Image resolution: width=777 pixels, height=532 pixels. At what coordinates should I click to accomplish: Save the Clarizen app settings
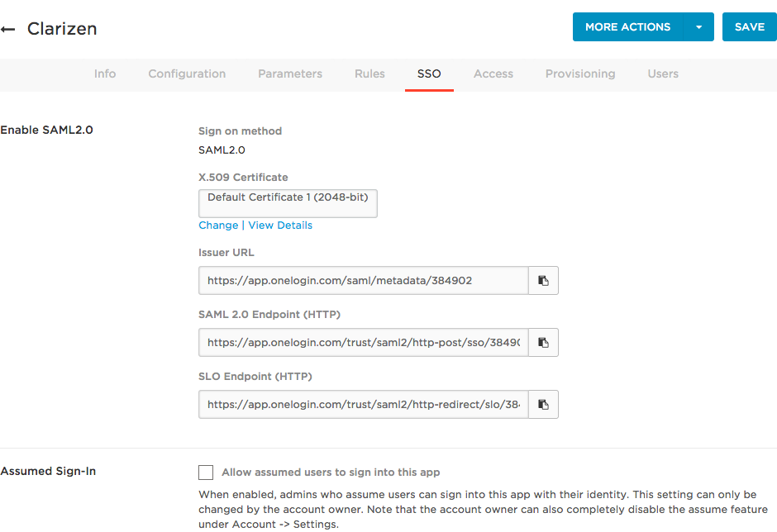(x=749, y=26)
